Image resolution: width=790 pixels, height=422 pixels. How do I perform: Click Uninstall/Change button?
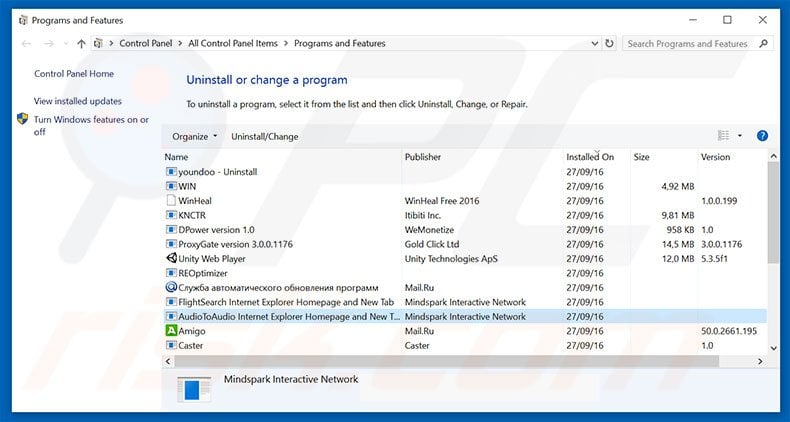265,136
